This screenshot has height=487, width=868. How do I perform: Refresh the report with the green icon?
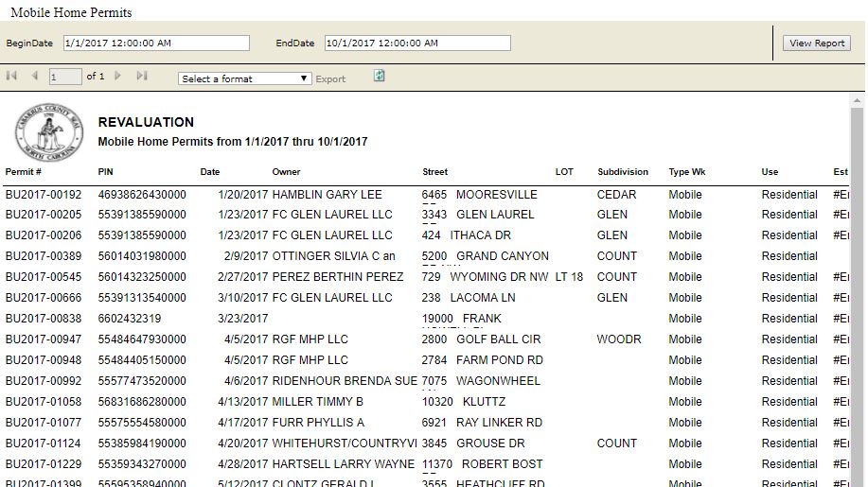tap(380, 76)
